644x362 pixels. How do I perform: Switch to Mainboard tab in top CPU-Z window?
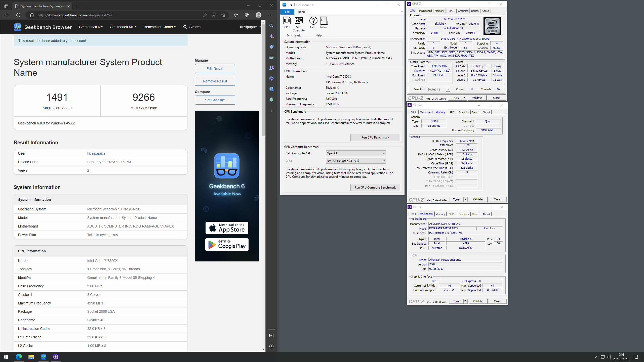tap(425, 11)
